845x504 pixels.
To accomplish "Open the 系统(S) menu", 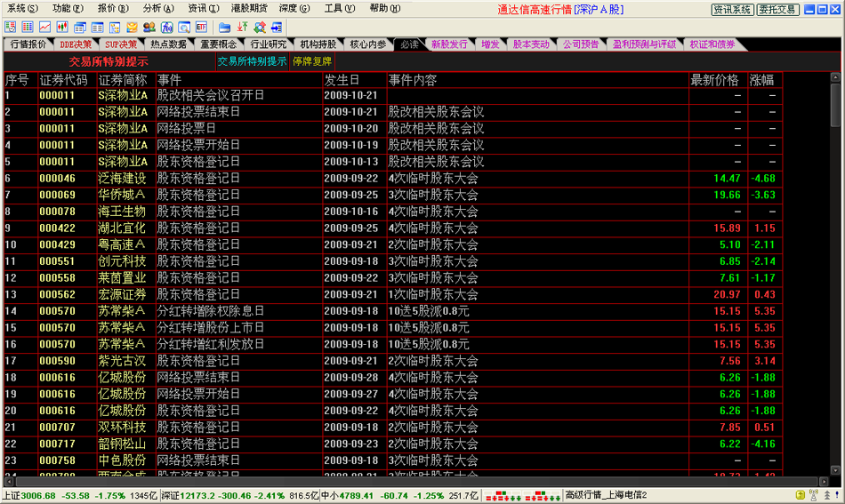I will 22,9.
